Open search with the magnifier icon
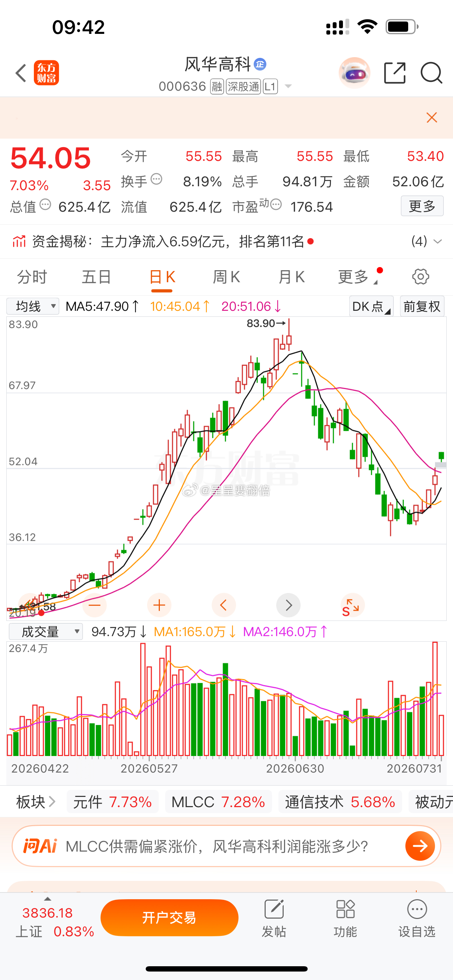453x980 pixels. point(431,73)
